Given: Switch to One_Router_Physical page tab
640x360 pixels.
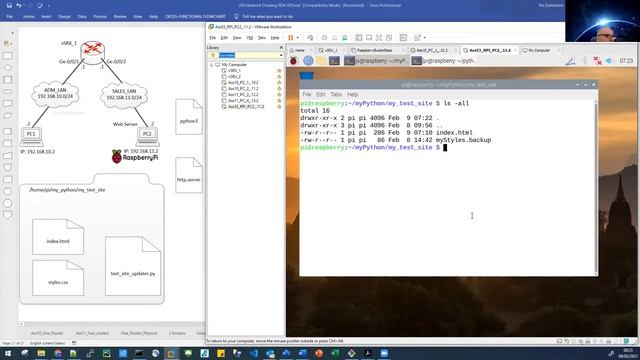Looking at the screenshot, I should (x=139, y=333).
